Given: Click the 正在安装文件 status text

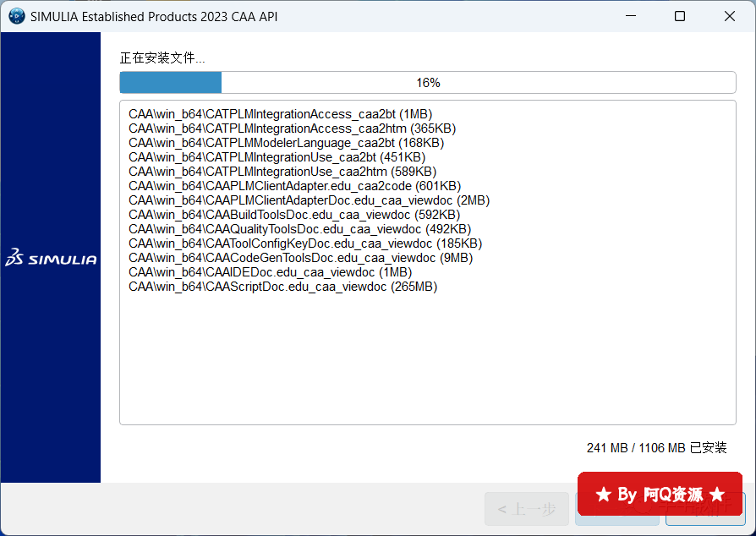Looking at the screenshot, I should [x=162, y=58].
